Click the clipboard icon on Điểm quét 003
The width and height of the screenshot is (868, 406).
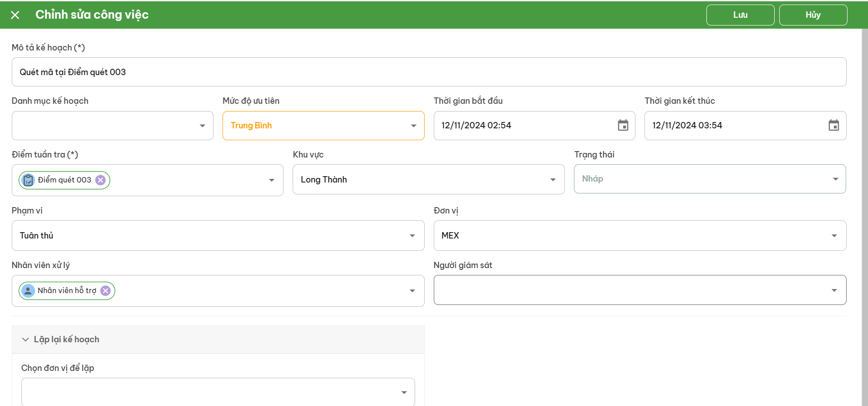click(28, 180)
